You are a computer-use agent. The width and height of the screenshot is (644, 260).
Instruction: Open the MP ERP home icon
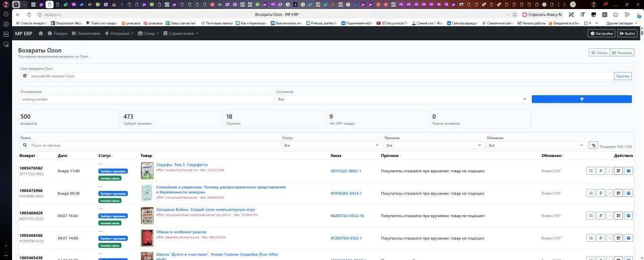coord(41,34)
